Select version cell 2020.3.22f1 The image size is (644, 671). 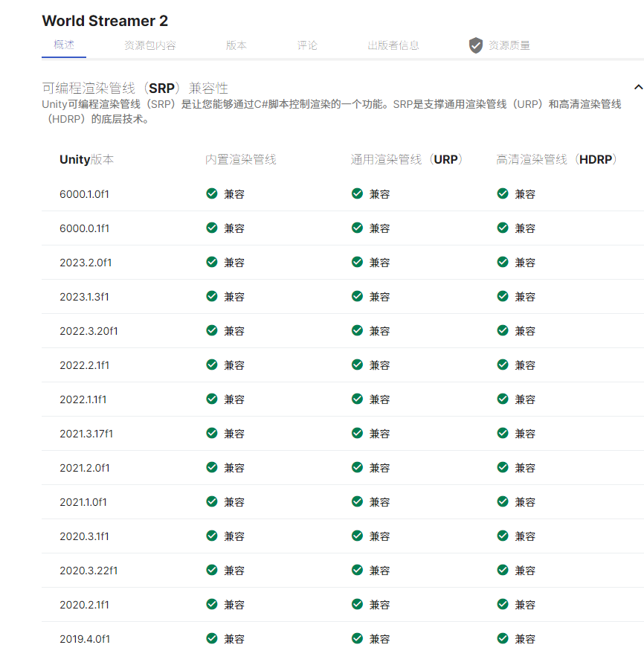pyautogui.click(x=88, y=571)
